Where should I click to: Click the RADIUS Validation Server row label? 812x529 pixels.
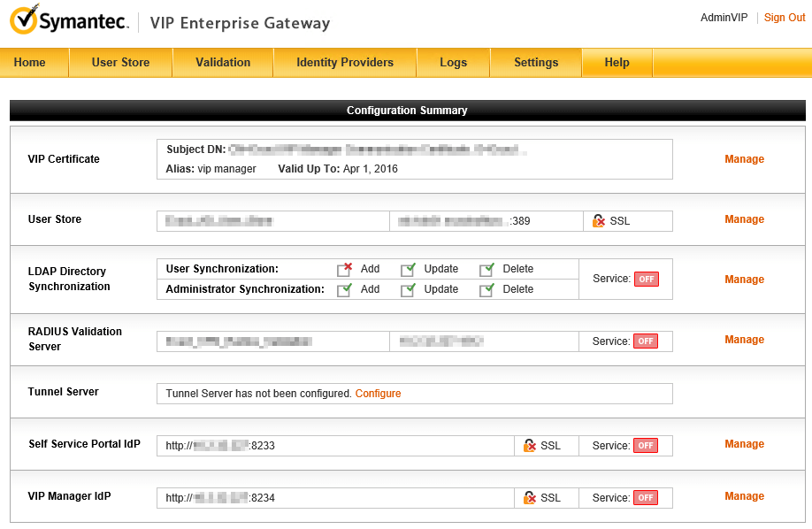75,339
